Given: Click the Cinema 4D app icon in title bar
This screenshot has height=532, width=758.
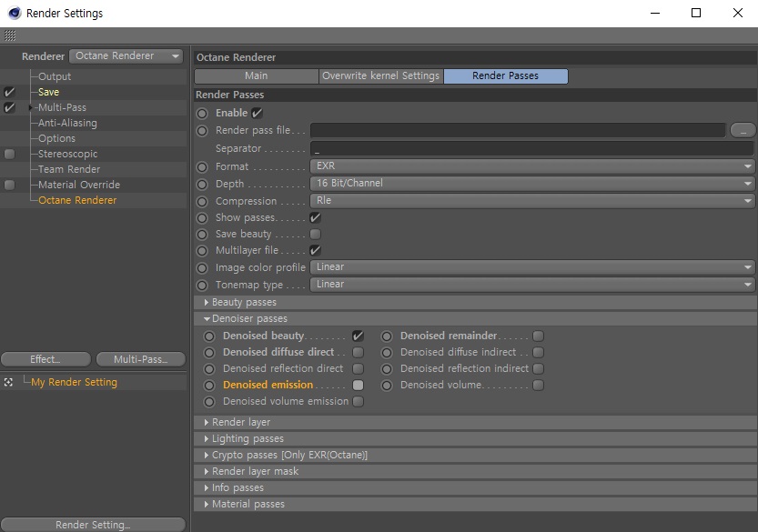Looking at the screenshot, I should click(x=15, y=13).
